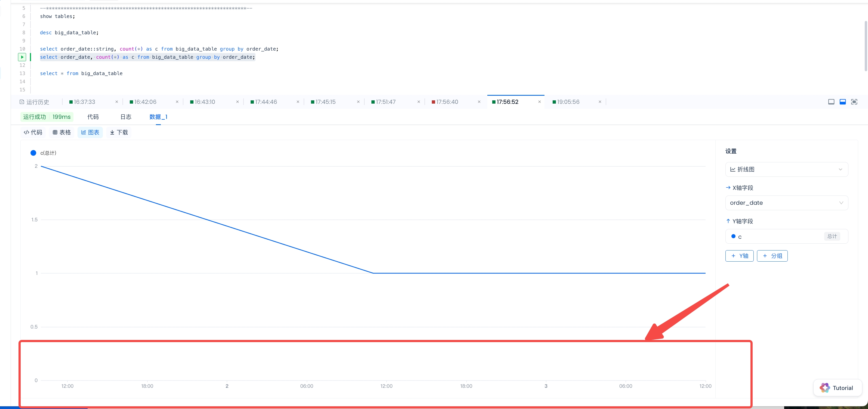Click the add 分组 button

(x=772, y=256)
